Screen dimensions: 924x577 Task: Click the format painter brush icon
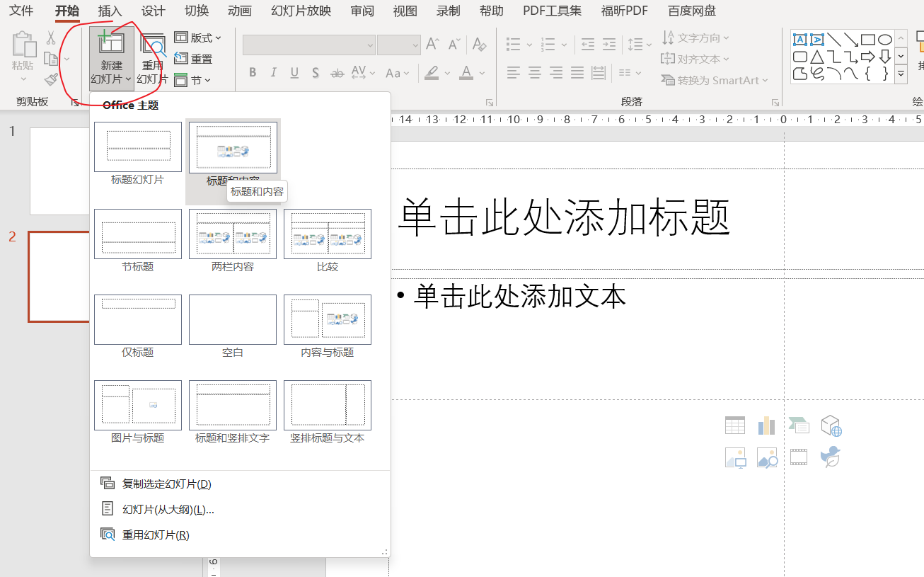click(x=51, y=79)
